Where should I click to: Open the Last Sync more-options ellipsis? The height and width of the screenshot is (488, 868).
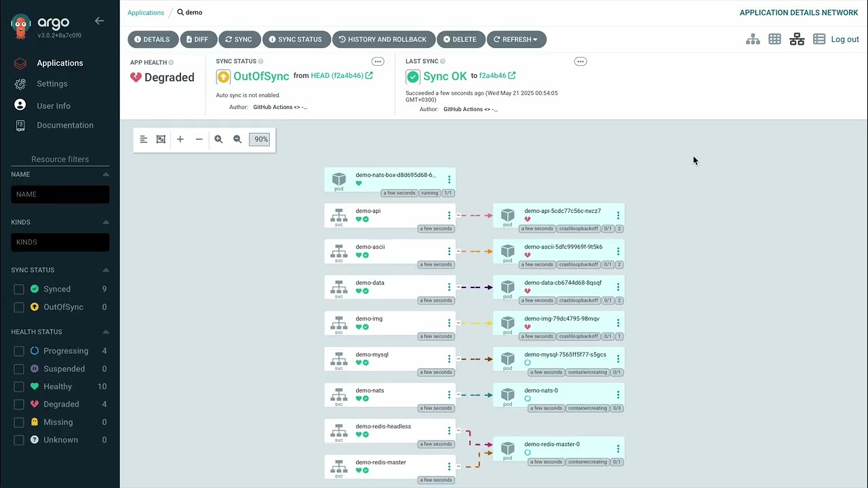(580, 62)
